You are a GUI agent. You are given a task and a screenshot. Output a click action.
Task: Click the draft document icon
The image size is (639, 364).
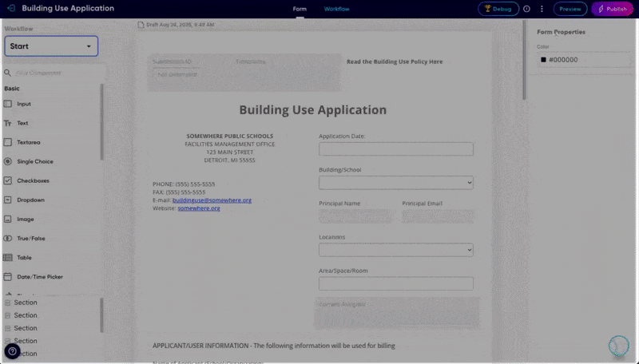pos(141,25)
